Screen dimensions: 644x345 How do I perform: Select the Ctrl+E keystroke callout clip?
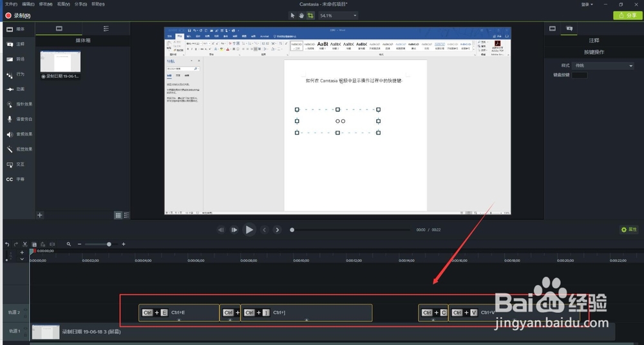point(178,313)
